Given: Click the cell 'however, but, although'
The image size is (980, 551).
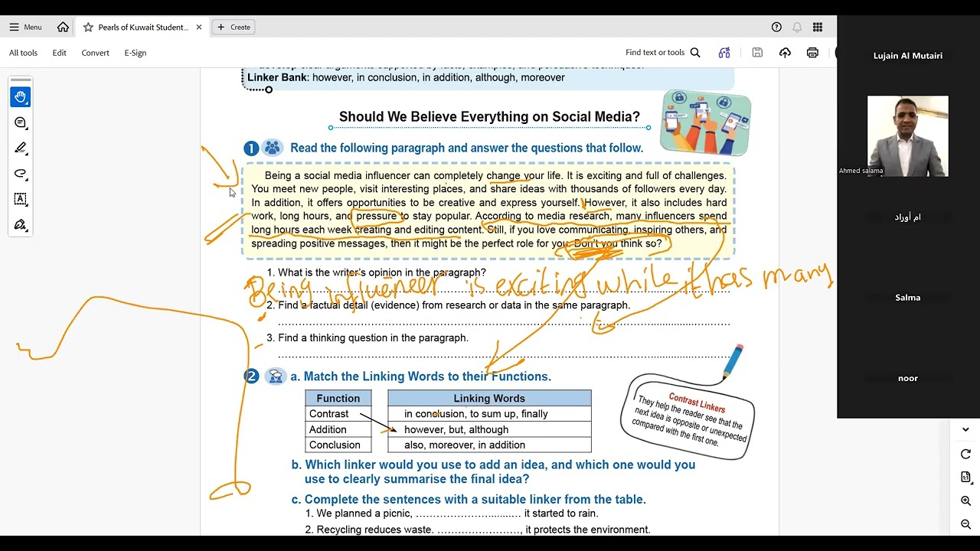Looking at the screenshot, I should tap(489, 429).
